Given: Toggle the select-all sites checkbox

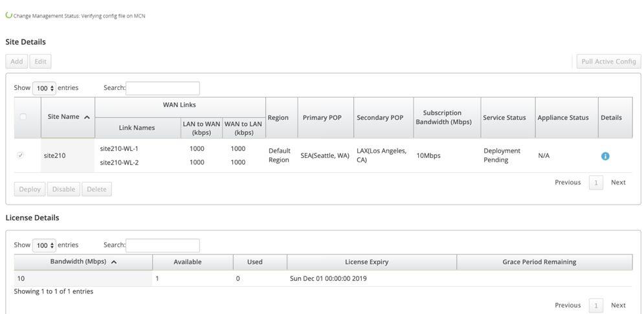Looking at the screenshot, I should click(x=23, y=117).
